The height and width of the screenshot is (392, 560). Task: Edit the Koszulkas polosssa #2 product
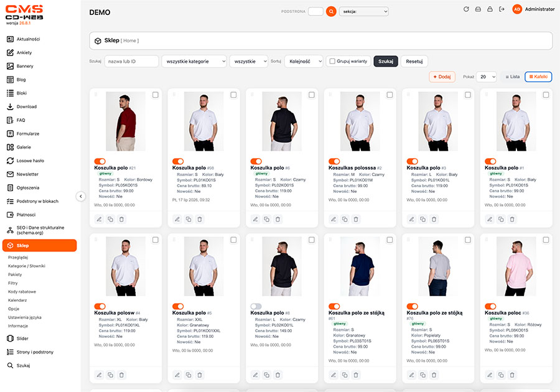tap(334, 219)
